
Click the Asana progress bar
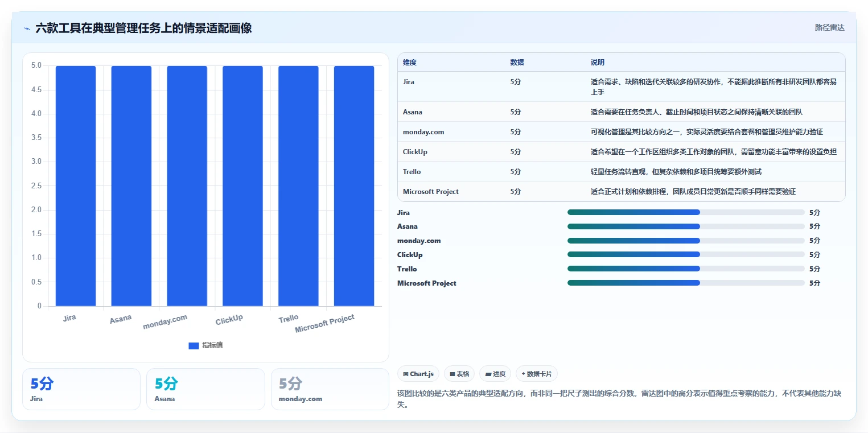(686, 226)
